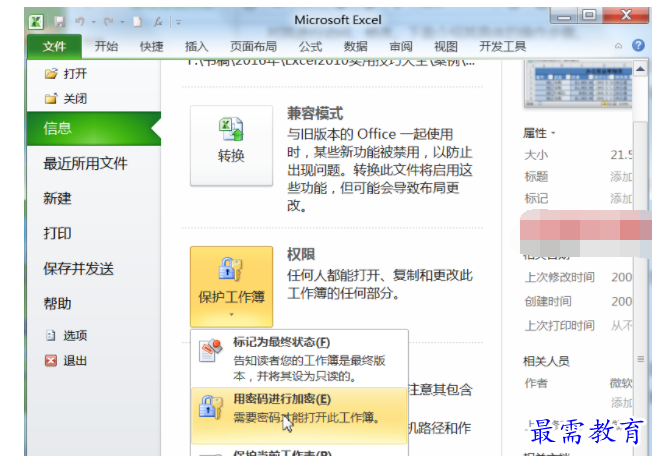Open Excel Help question mark icon
The image size is (652, 463).
(x=638, y=45)
